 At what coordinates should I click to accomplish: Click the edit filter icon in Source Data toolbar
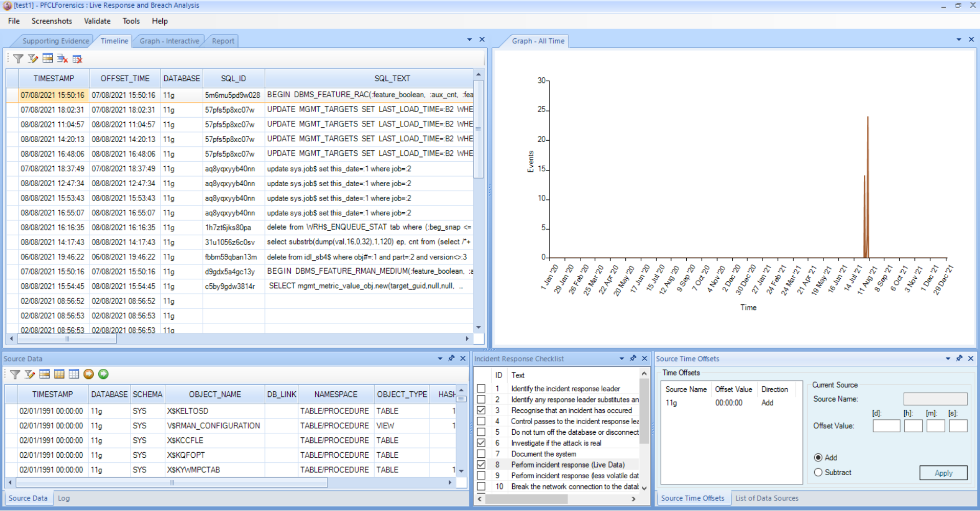pos(30,374)
